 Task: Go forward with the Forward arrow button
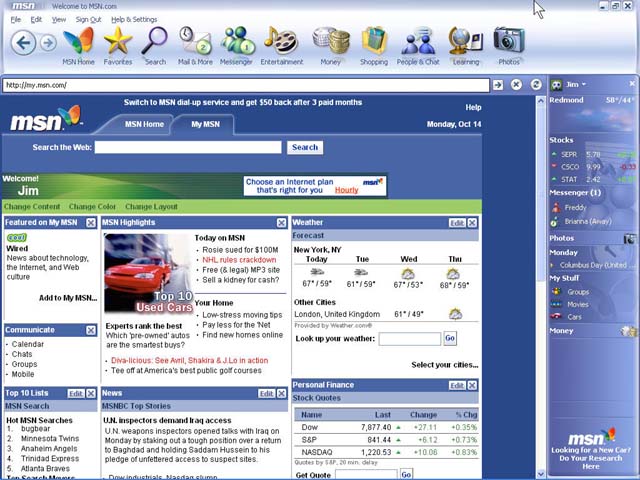click(x=48, y=42)
